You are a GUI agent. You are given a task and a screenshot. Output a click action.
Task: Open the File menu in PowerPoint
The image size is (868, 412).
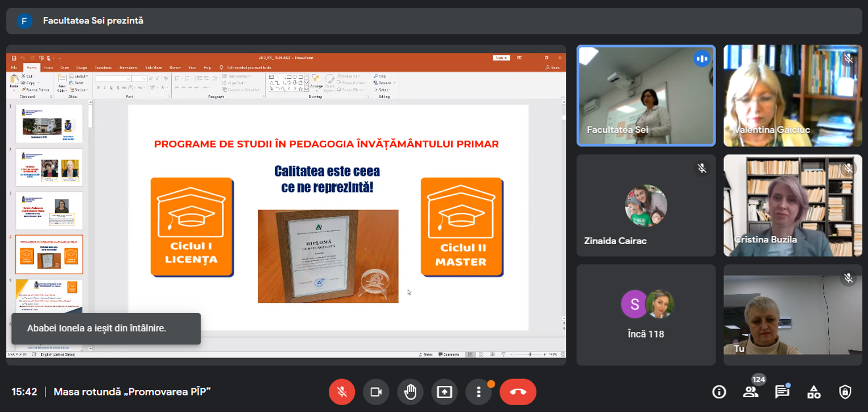pyautogui.click(x=15, y=68)
